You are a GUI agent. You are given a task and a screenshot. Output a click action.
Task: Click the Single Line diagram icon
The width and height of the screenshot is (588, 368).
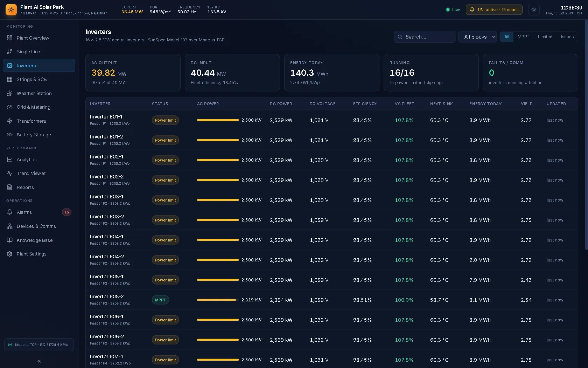point(9,52)
